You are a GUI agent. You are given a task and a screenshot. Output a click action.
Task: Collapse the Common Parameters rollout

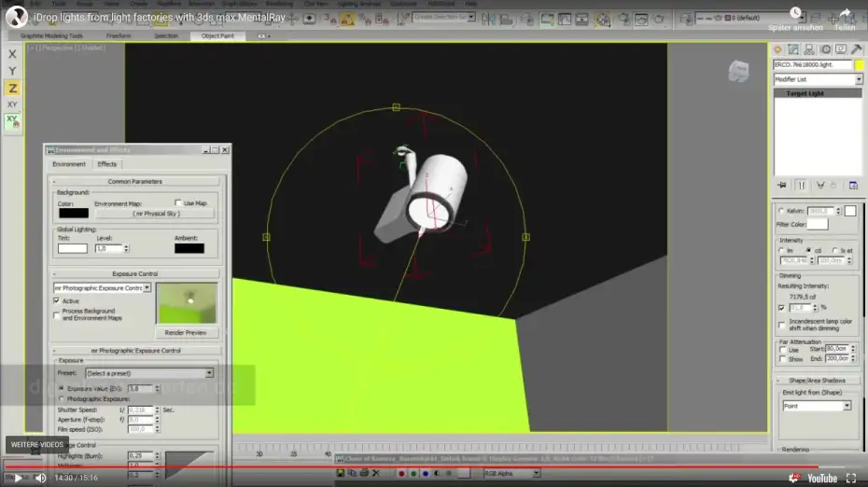pyautogui.click(x=135, y=182)
